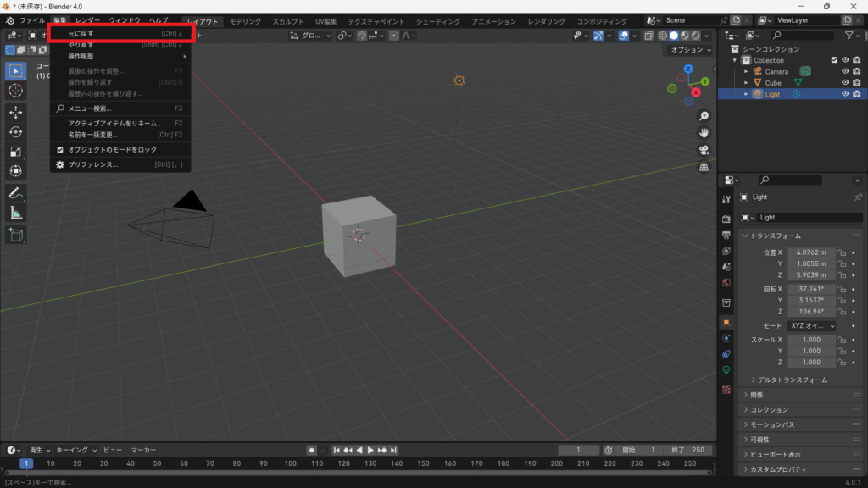Click 元に戻す (Undo) menu entry
868x488 pixels.
(120, 33)
